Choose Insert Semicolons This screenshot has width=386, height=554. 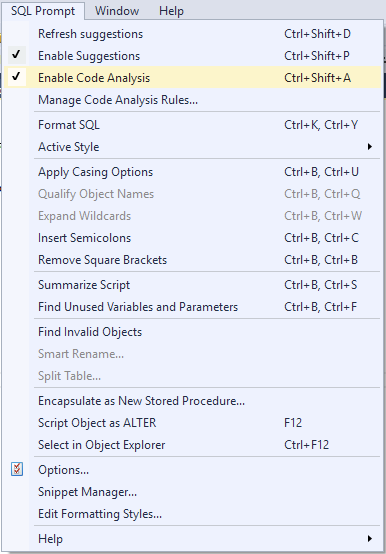pyautogui.click(x=193, y=238)
